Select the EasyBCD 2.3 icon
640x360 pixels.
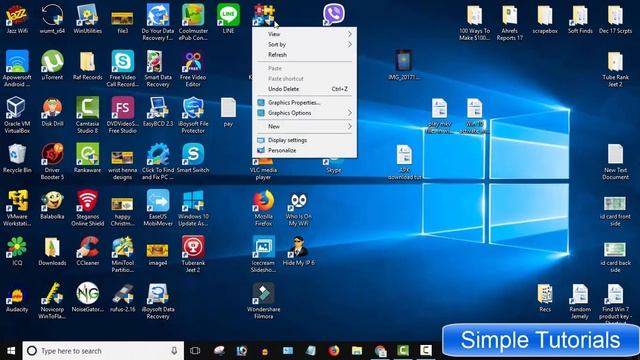click(x=158, y=111)
